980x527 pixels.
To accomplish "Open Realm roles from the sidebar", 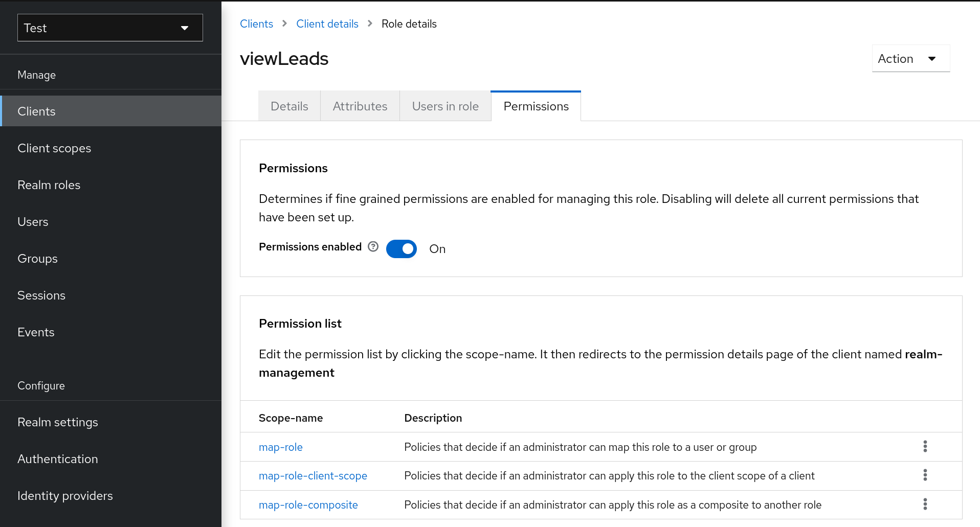I will (x=49, y=185).
